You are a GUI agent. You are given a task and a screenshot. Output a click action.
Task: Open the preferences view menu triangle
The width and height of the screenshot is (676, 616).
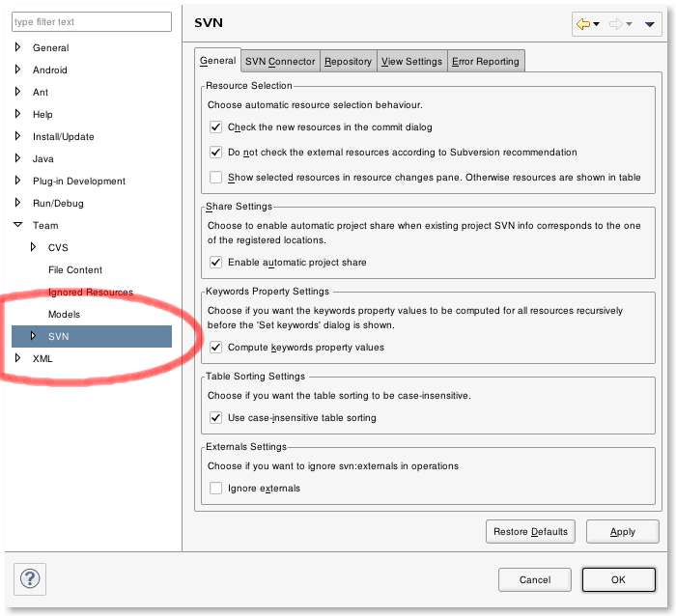click(649, 24)
